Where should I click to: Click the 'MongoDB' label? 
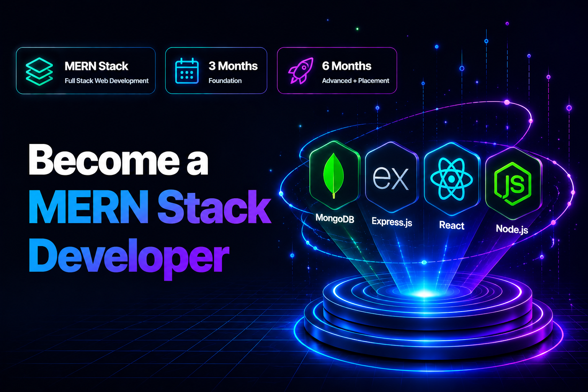[x=335, y=219]
